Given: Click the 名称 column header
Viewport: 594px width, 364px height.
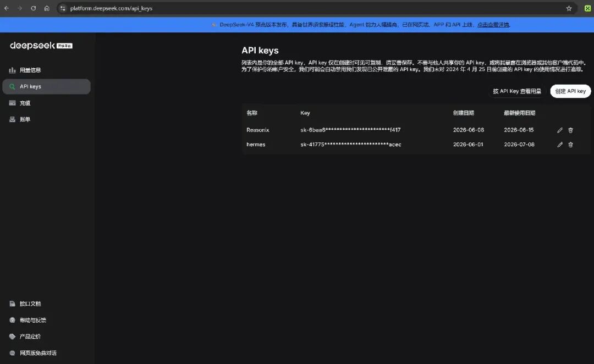Looking at the screenshot, I should click(252, 113).
